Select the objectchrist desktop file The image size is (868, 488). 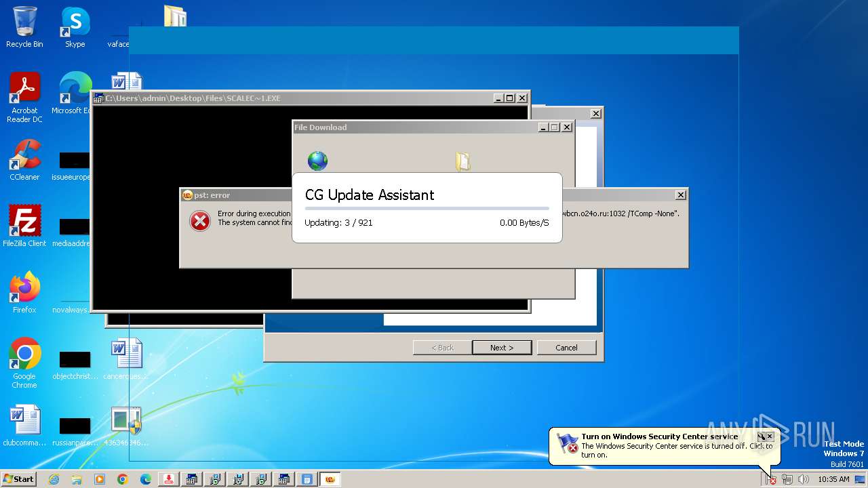pyautogui.click(x=75, y=365)
